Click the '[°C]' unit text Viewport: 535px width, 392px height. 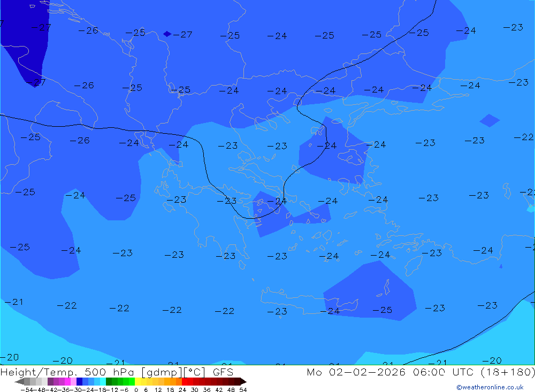click(195, 372)
